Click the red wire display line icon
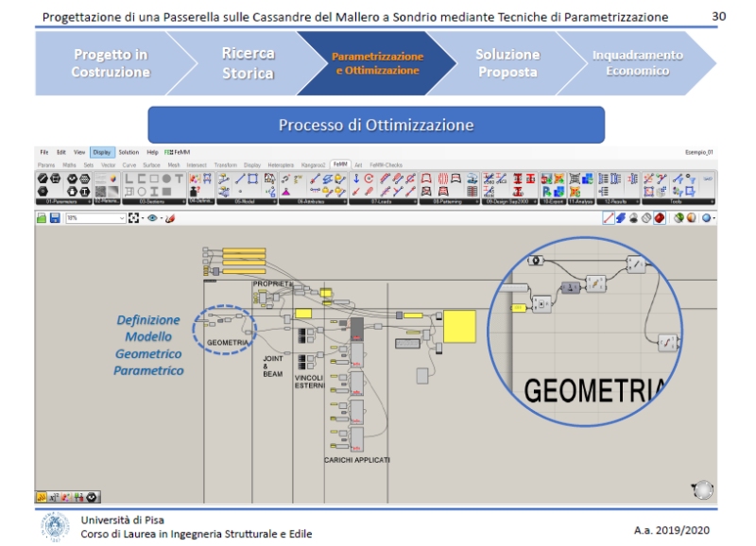Screen dimensions: 756x546 click(x=610, y=218)
